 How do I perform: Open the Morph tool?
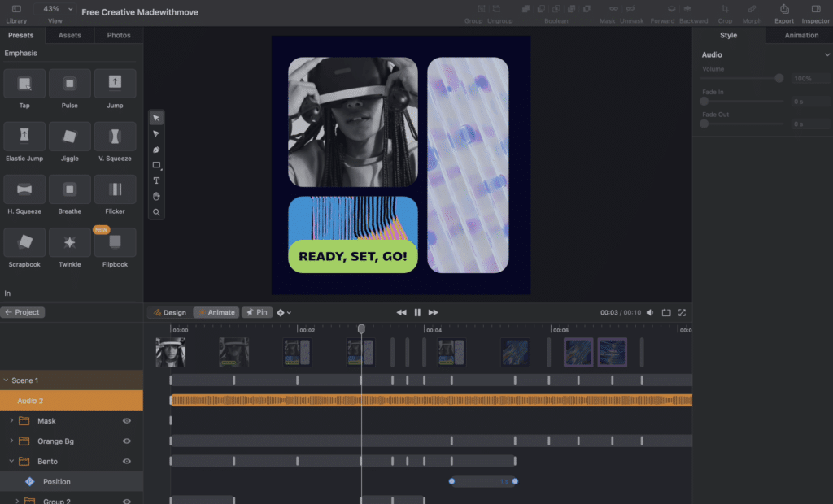(x=752, y=10)
